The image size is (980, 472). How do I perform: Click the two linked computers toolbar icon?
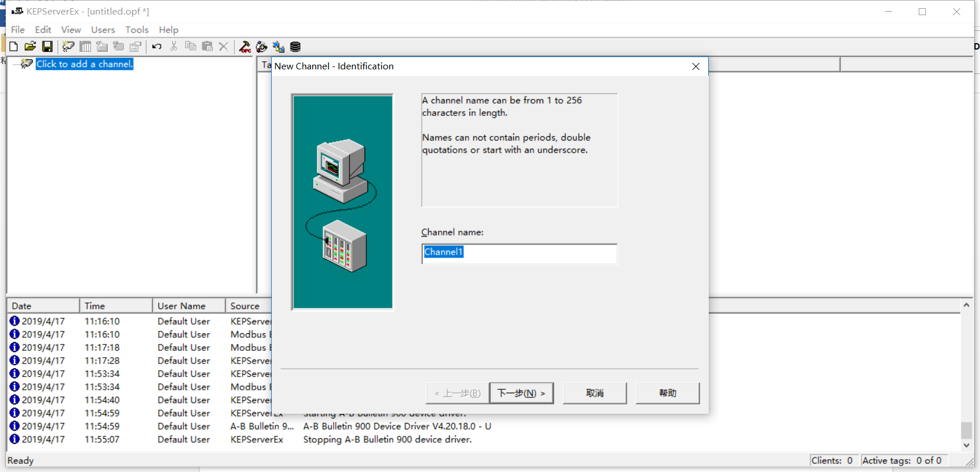(x=279, y=47)
